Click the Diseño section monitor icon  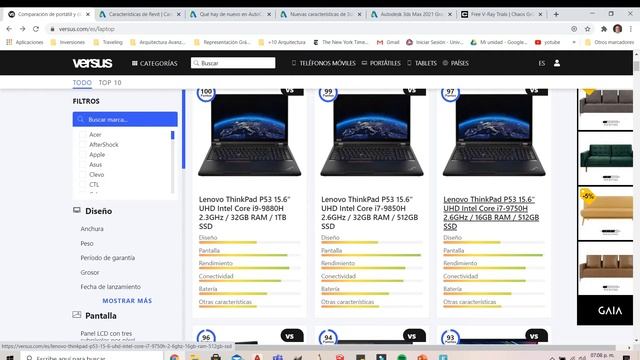pos(77,210)
